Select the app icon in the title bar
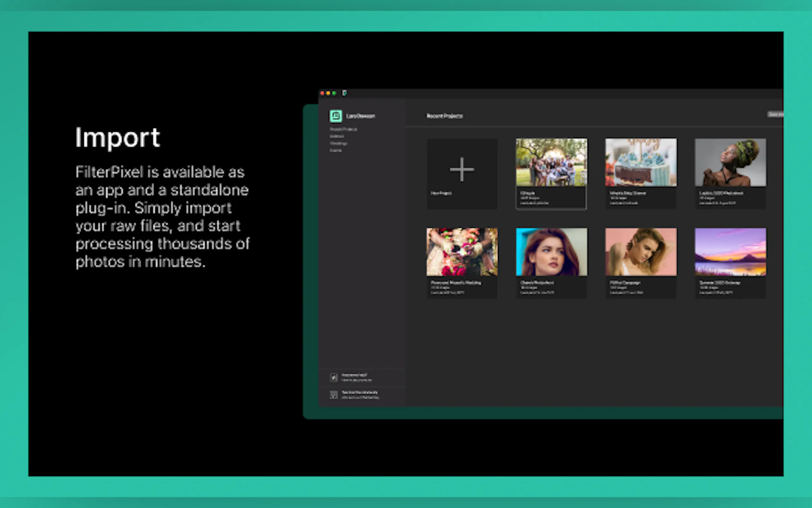 pyautogui.click(x=344, y=93)
